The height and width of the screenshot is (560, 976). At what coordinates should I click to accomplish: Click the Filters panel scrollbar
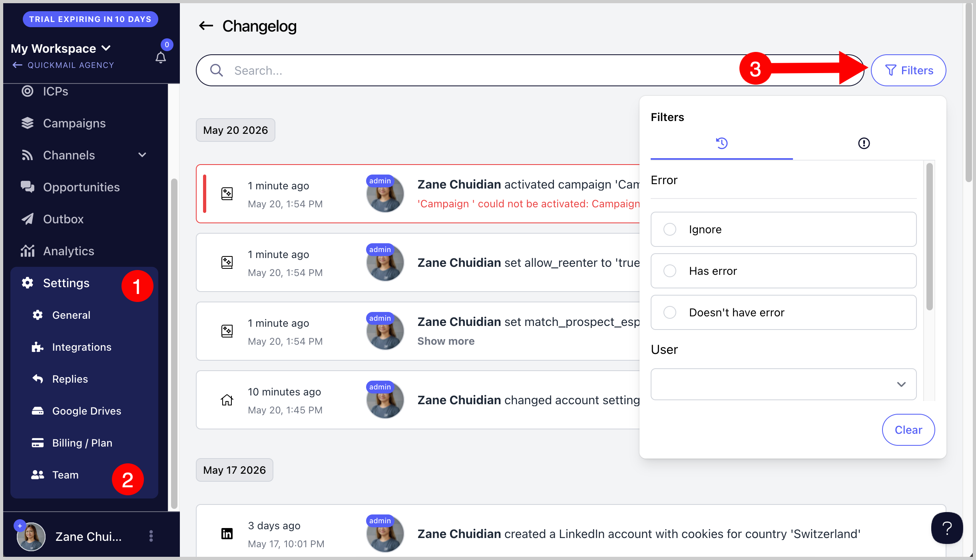click(x=930, y=236)
